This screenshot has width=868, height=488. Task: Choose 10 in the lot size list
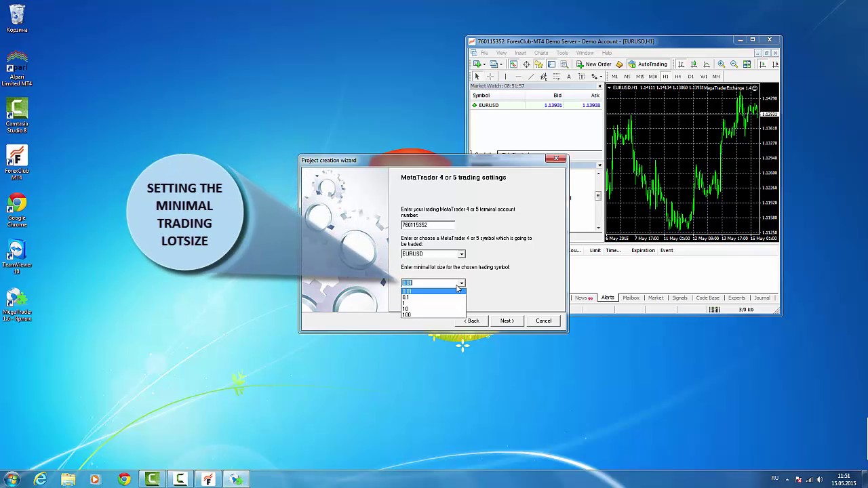433,309
